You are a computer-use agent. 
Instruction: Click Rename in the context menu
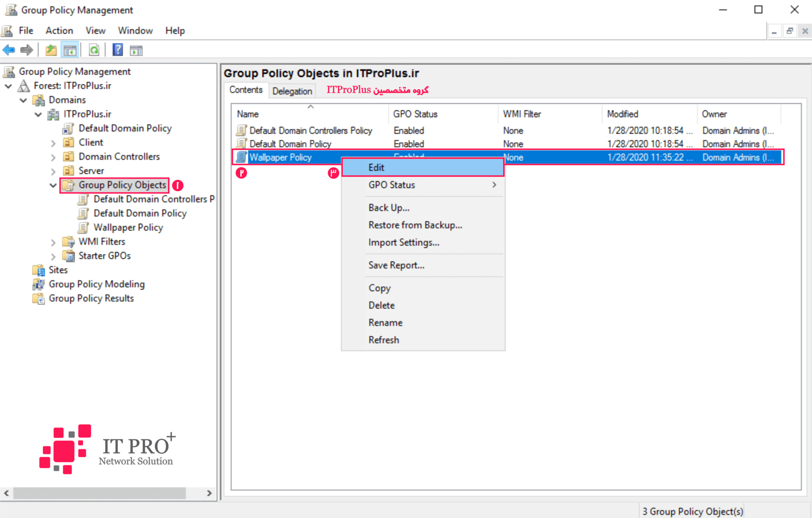tap(385, 322)
